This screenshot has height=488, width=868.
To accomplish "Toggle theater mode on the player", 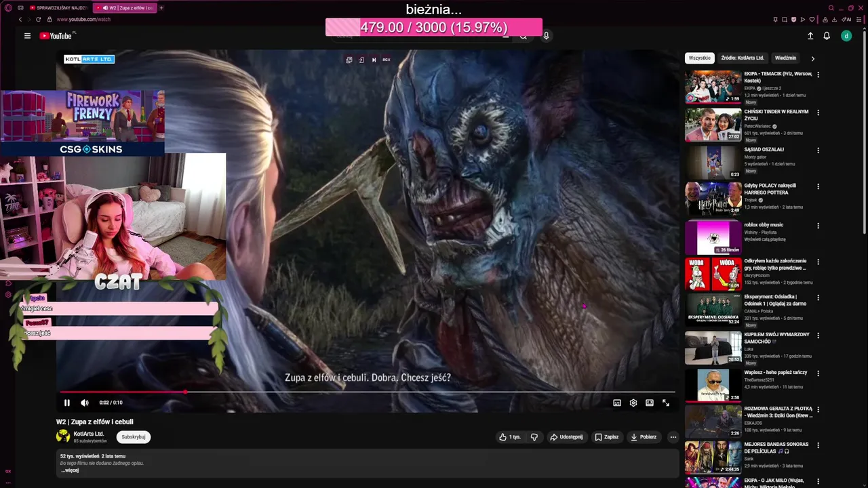I will point(650,403).
